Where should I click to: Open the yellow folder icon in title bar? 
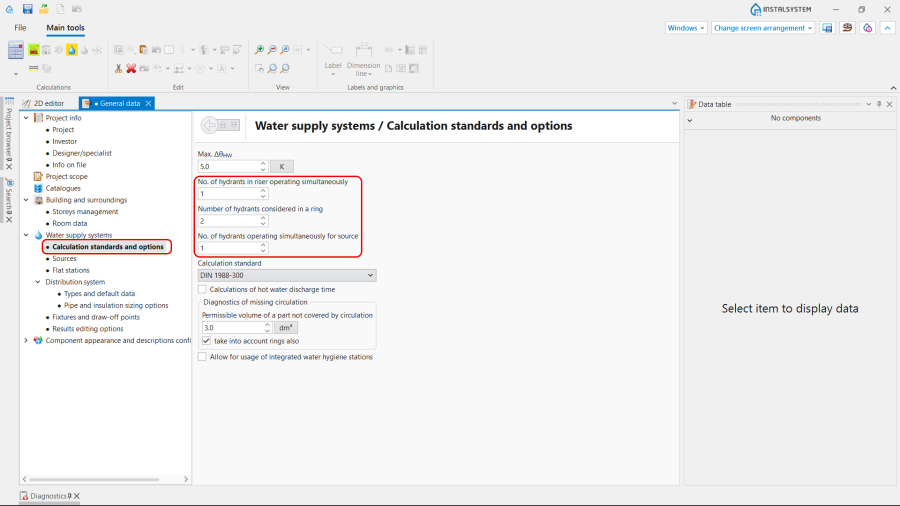(44, 9)
